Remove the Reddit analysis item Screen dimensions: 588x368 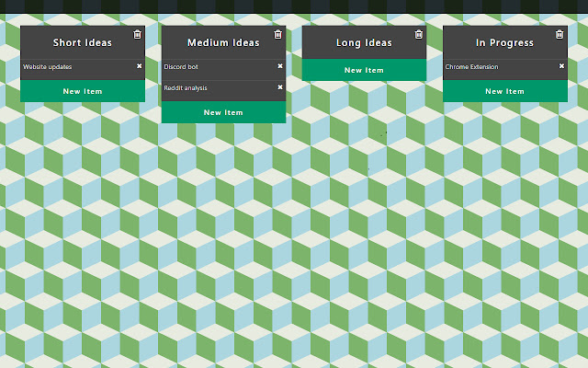[280, 87]
